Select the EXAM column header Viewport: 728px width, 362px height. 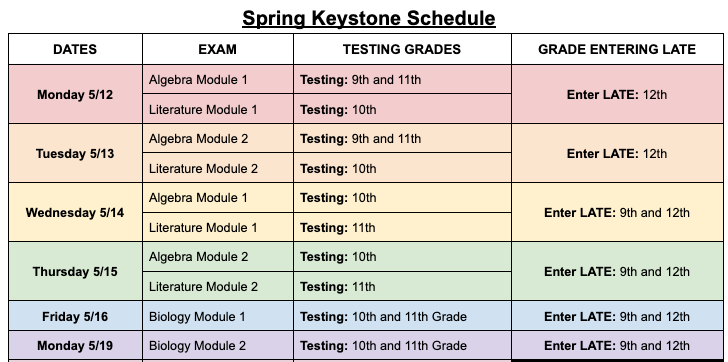point(218,49)
